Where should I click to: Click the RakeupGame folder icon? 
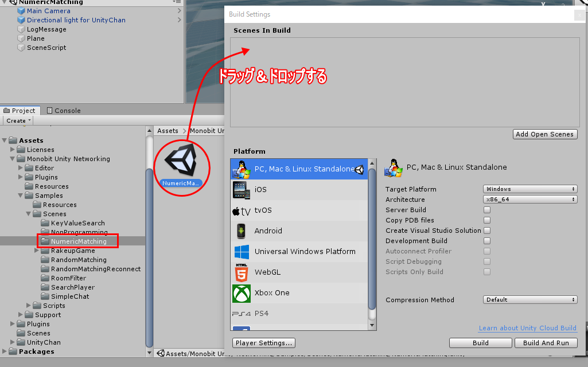coord(45,251)
